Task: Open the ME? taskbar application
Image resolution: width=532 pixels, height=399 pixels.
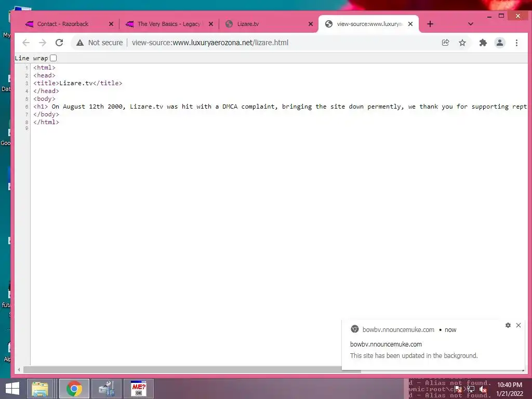Action: pyautogui.click(x=139, y=389)
